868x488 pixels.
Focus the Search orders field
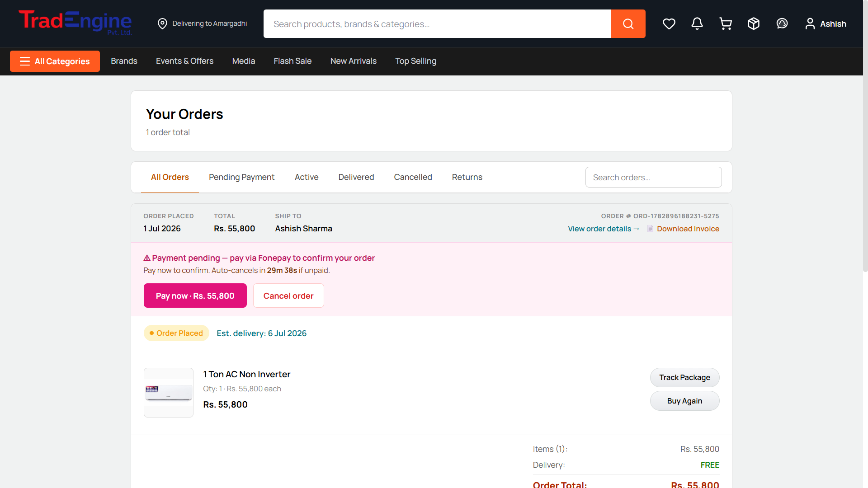[653, 177]
